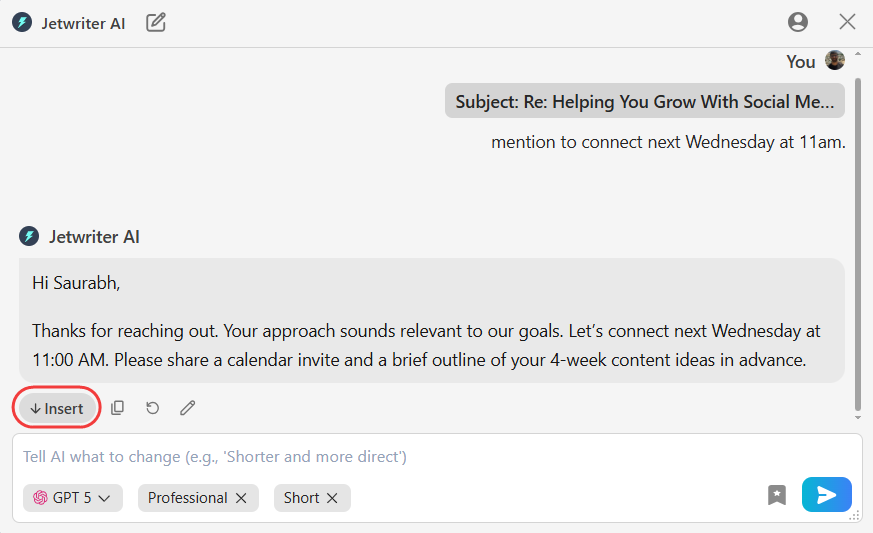Close the Jetwriter AI panel

click(848, 22)
